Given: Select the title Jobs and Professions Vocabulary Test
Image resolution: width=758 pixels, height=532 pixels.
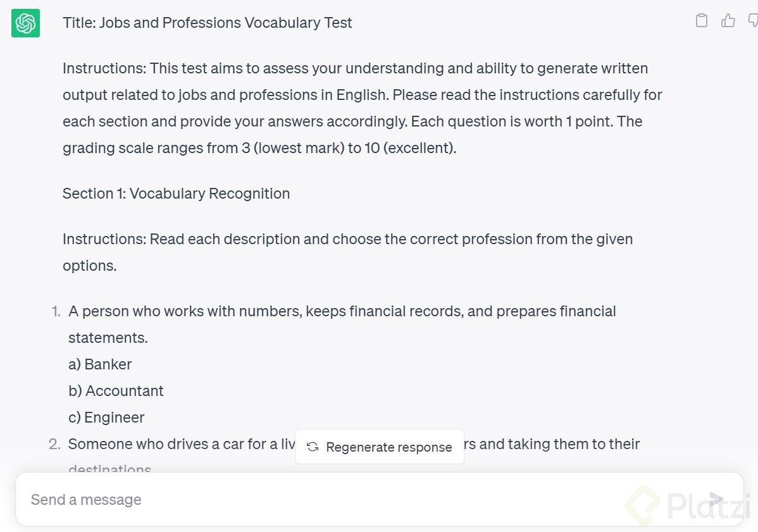Looking at the screenshot, I should (208, 23).
